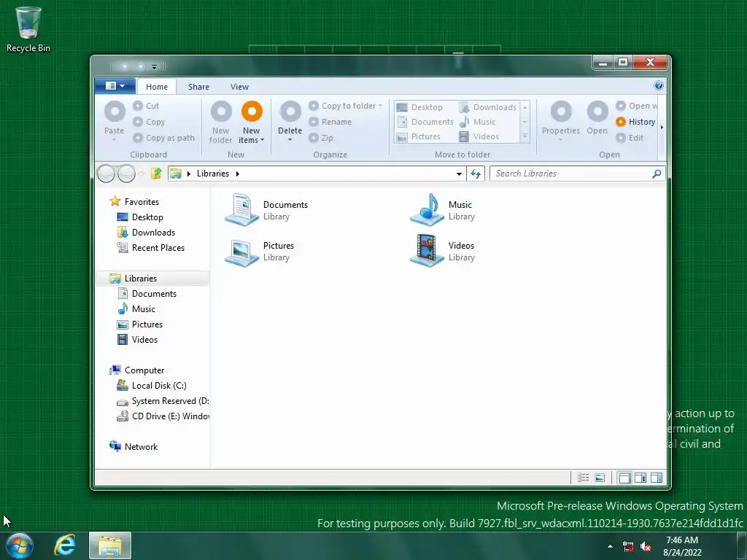
Task: Toggle the details pane button
Action: pos(640,478)
